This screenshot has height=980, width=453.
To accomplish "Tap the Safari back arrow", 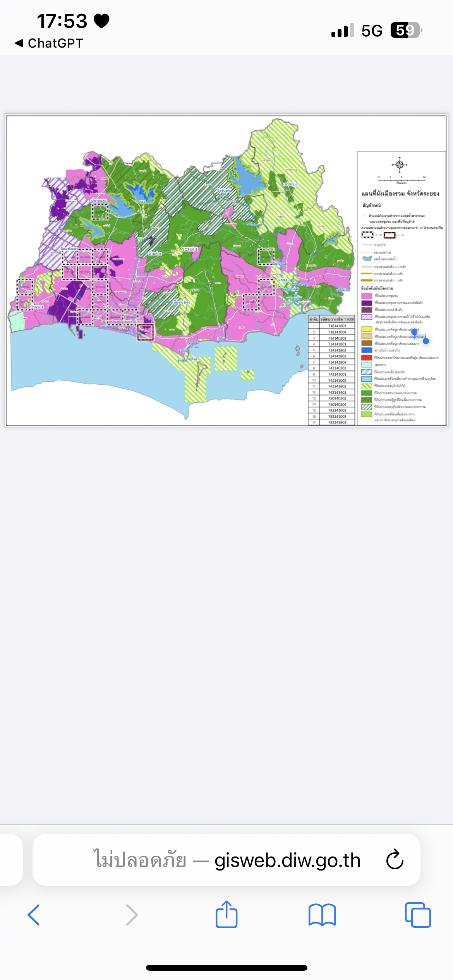I will [34, 915].
